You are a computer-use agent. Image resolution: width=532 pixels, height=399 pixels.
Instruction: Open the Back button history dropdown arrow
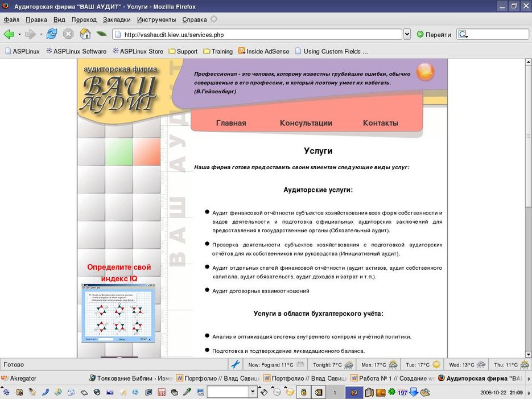19,34
